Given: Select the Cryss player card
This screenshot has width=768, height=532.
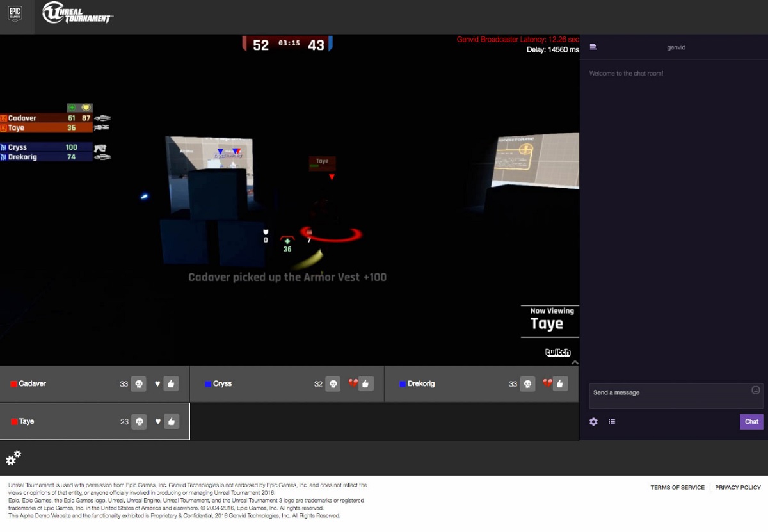Looking at the screenshot, I should [x=287, y=384].
